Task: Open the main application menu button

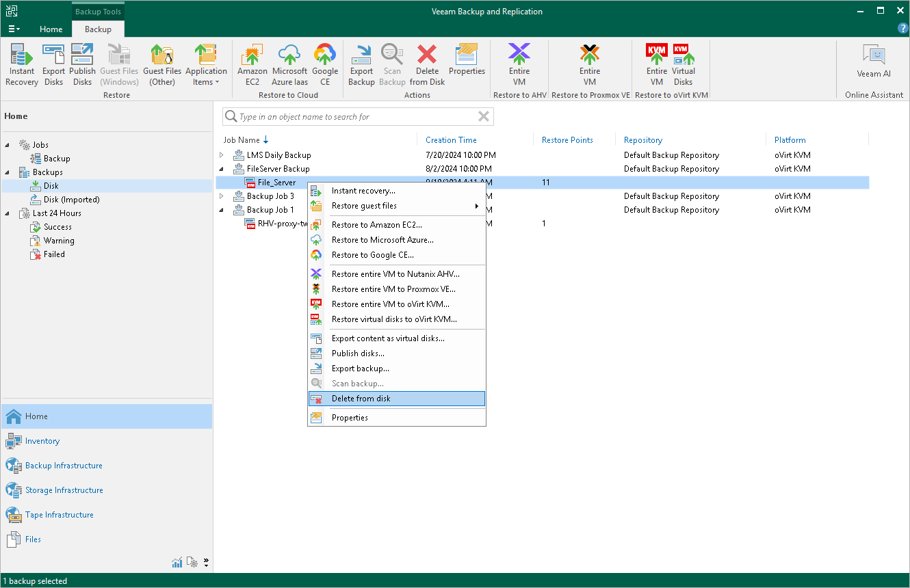Action: [14, 29]
